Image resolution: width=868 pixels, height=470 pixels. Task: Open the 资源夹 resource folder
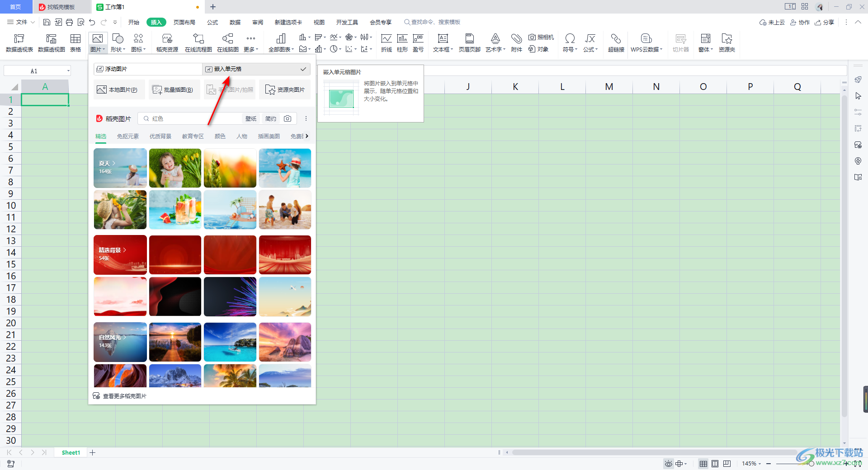coord(727,43)
